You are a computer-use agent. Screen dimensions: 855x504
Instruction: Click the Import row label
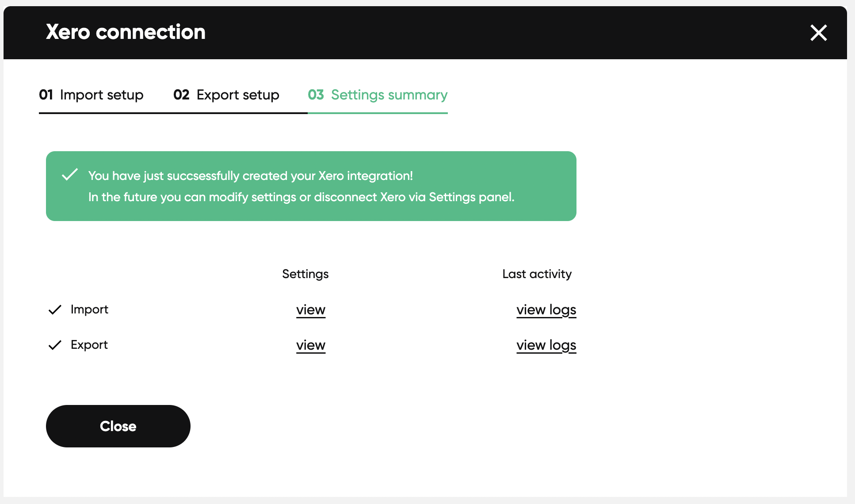[89, 309]
